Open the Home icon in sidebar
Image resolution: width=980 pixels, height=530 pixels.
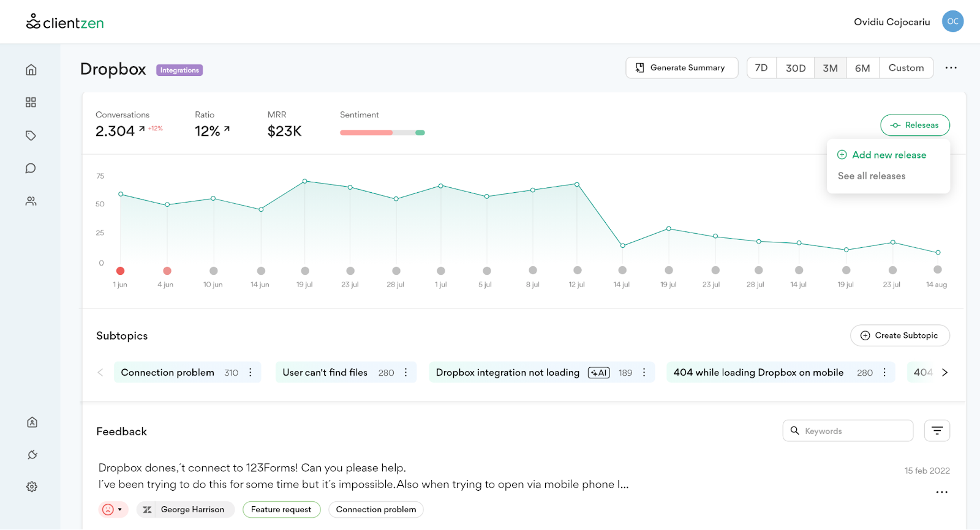31,70
